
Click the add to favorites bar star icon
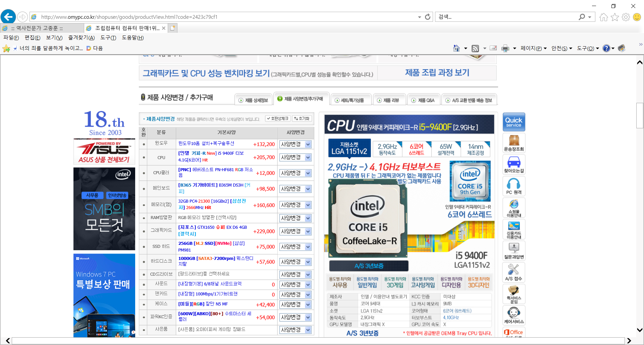pos(6,49)
